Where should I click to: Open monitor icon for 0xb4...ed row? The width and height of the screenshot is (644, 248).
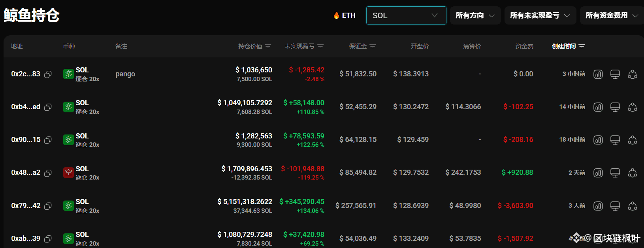(x=615, y=107)
